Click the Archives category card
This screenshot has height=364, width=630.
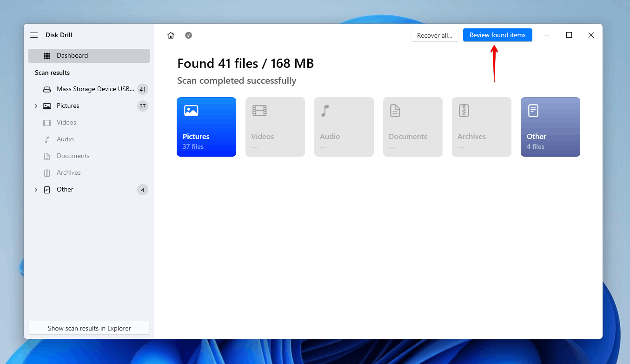click(x=482, y=127)
